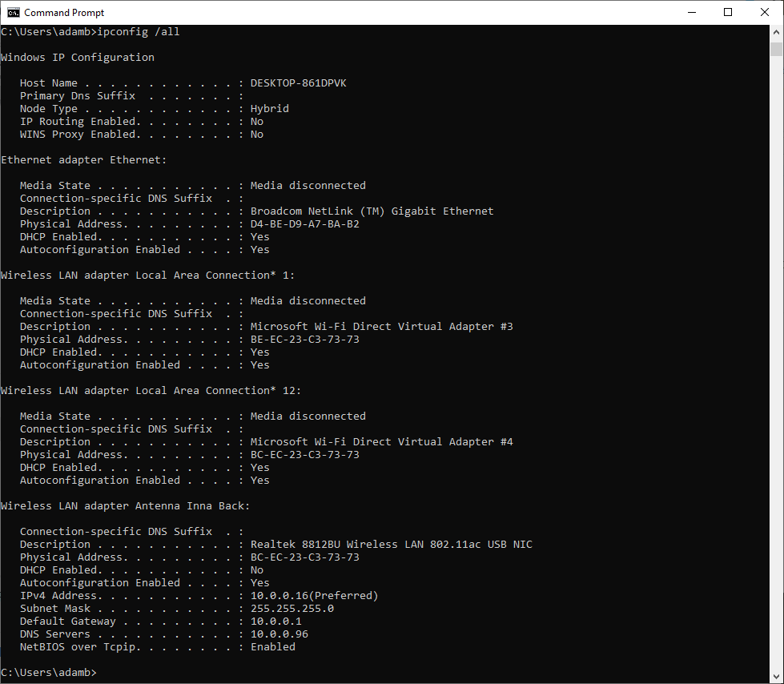Click the final C:\Users\adamb> prompt

coord(49,673)
